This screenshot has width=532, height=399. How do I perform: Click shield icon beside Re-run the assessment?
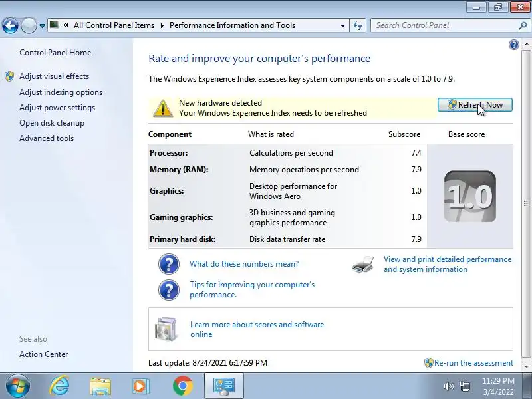[x=429, y=363]
